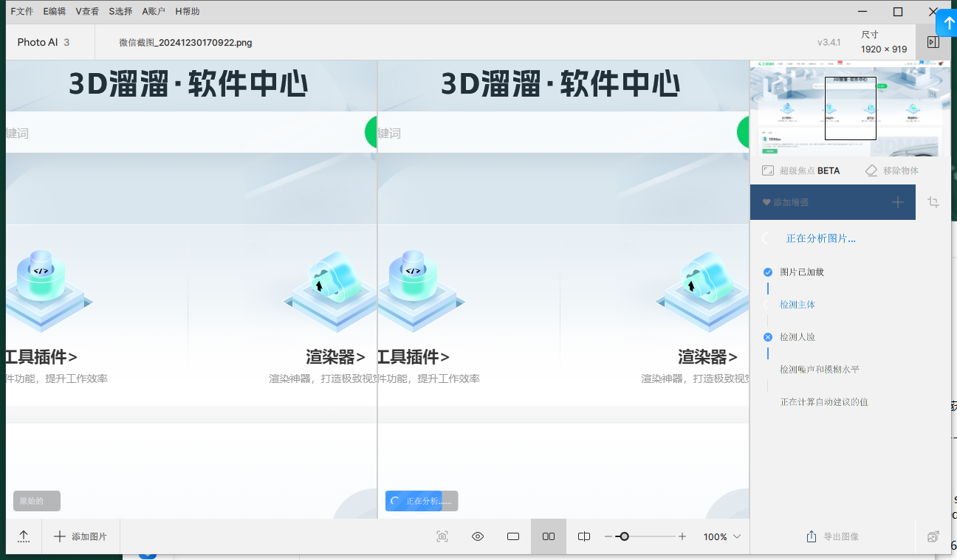The height and width of the screenshot is (560, 957).
Task: Open the A账户 menu
Action: [154, 11]
